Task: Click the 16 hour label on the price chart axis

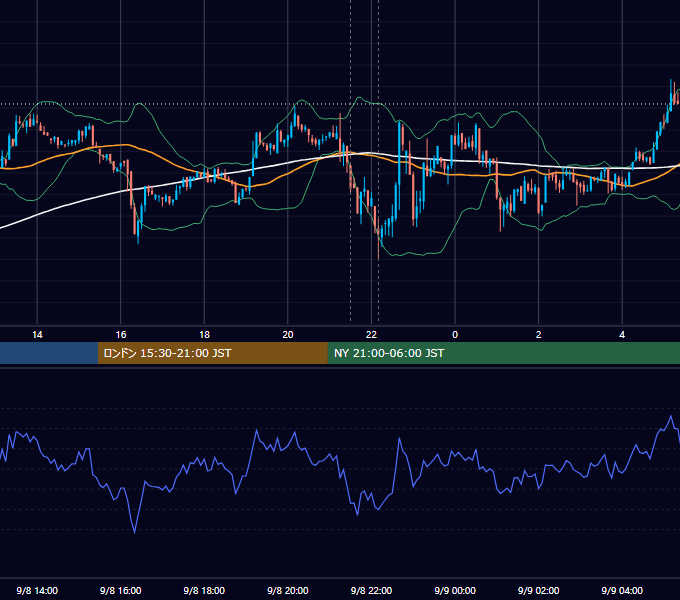Action: (121, 335)
